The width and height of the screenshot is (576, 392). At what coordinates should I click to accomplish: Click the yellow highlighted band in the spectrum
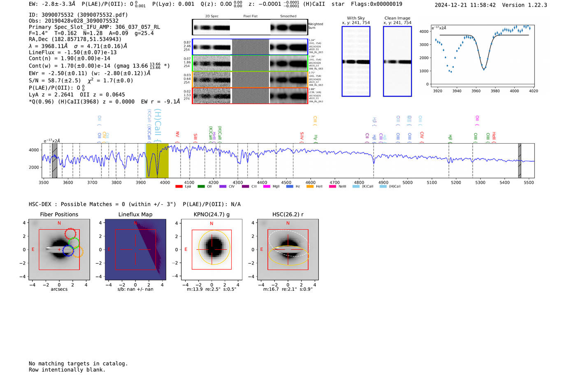(x=157, y=161)
